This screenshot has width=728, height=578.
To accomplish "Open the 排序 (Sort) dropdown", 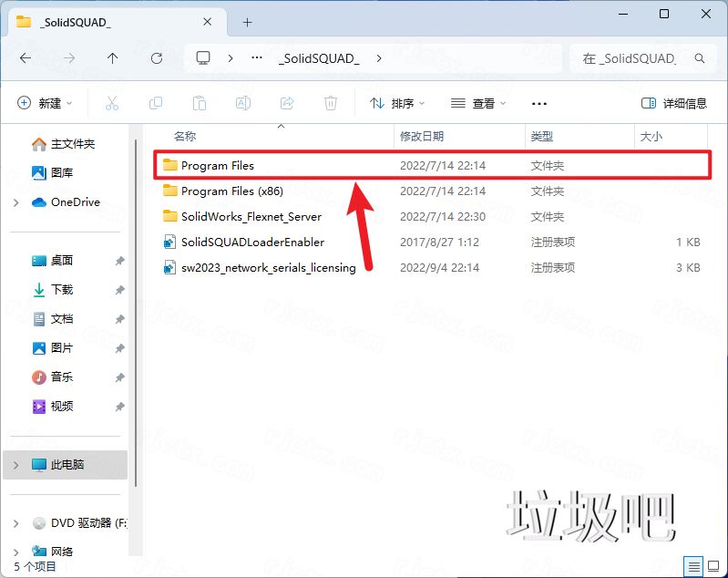I will pos(397,103).
